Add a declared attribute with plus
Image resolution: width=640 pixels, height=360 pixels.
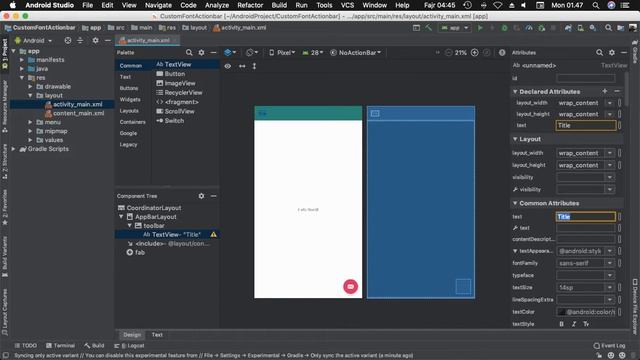coord(604,91)
